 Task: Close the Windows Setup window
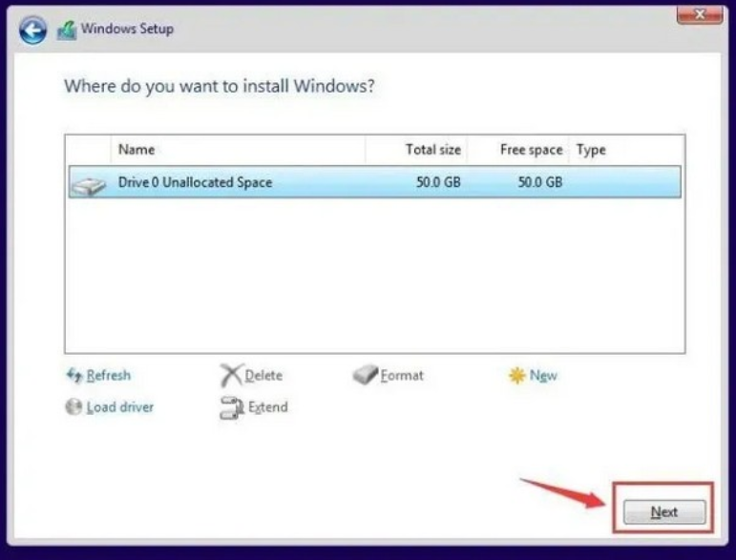click(700, 14)
